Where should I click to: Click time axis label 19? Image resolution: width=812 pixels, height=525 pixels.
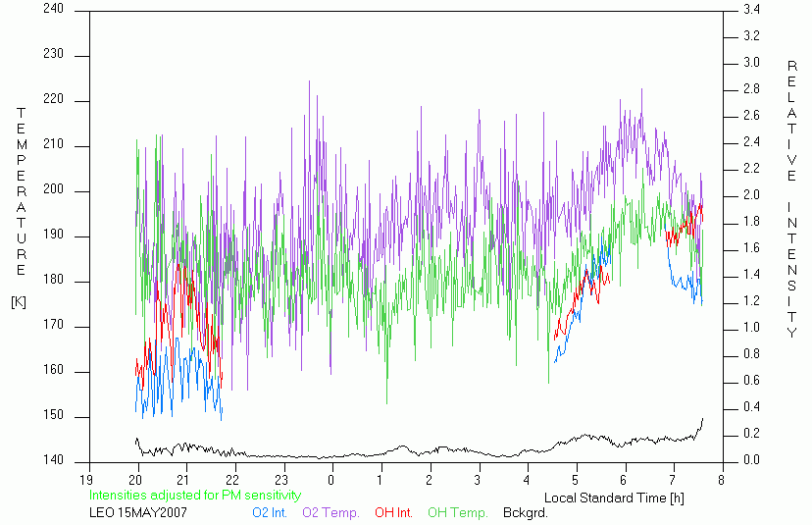pos(86,480)
